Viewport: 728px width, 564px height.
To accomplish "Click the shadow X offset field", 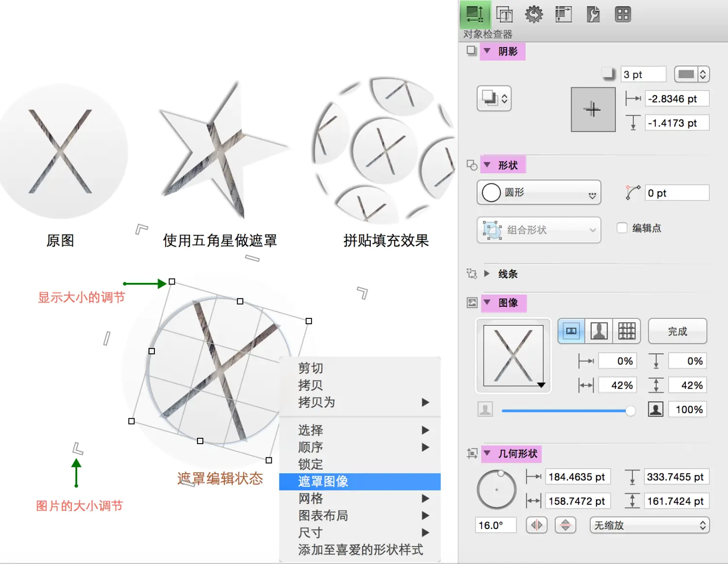I will coord(677,99).
